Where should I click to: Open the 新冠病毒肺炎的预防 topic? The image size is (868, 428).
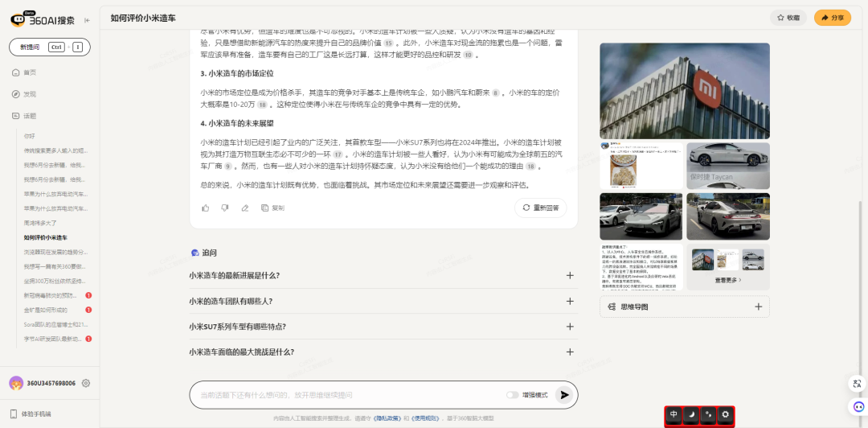pos(51,295)
